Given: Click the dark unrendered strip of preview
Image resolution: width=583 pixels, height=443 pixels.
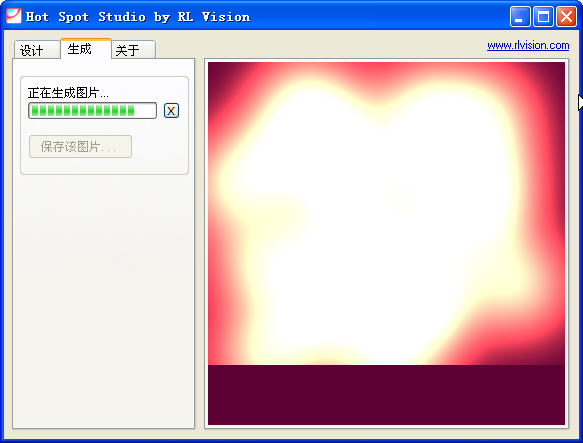Looking at the screenshot, I should 386,395.
